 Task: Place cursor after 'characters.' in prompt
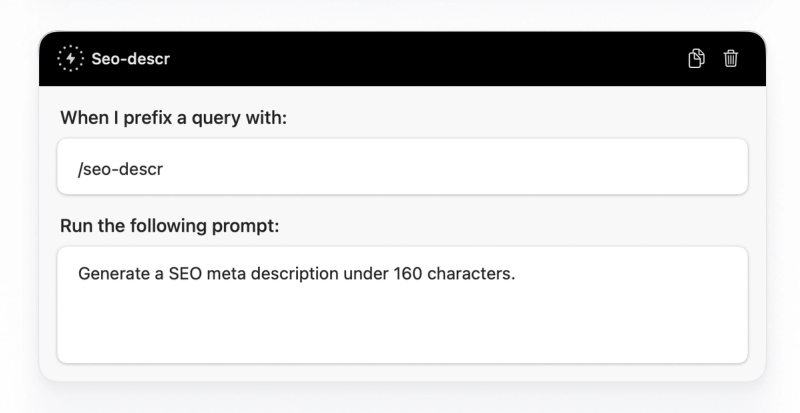coord(516,274)
